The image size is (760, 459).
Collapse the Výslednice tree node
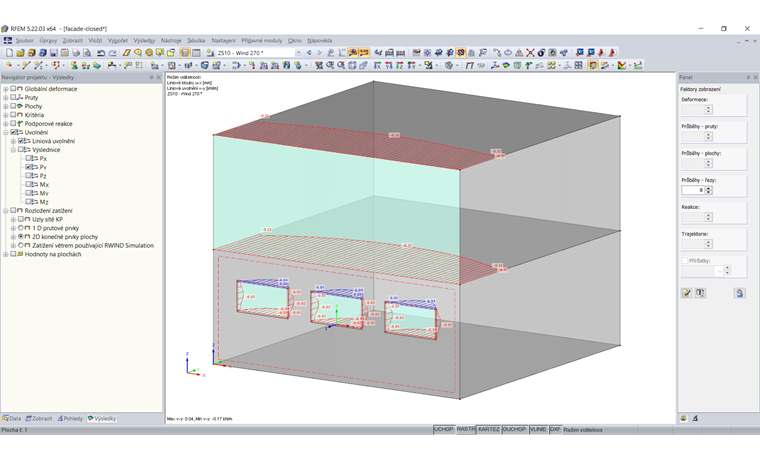coord(14,150)
